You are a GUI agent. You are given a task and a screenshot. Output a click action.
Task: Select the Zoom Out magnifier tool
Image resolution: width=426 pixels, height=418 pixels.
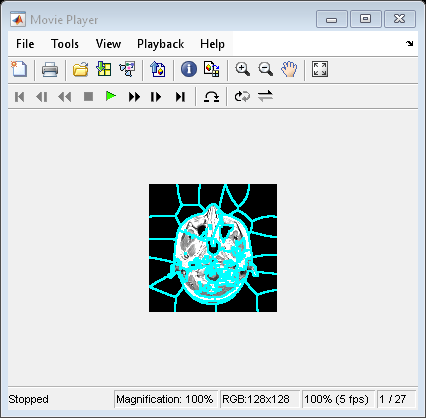(266, 69)
